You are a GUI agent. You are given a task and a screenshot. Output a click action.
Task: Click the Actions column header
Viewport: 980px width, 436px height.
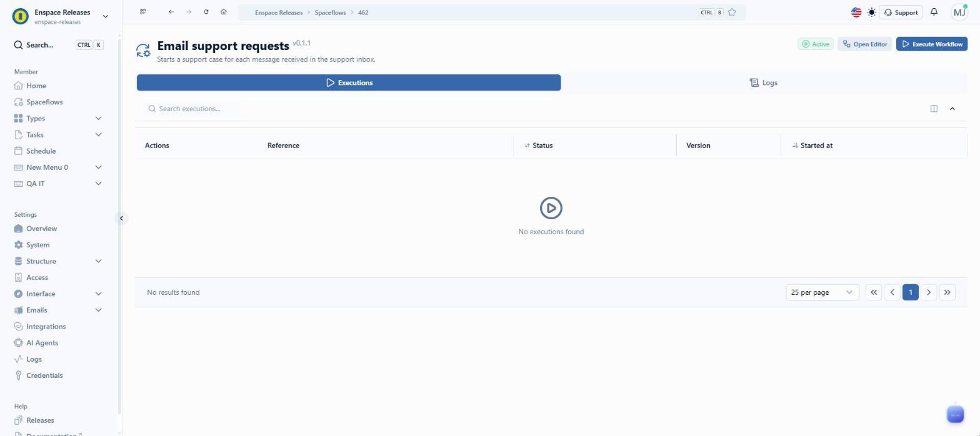click(157, 146)
